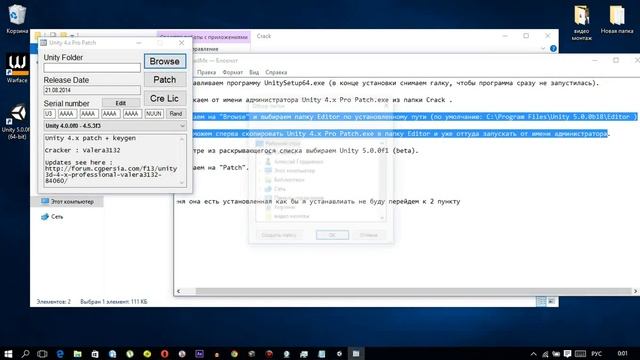The image size is (640, 360).
Task: Open After Effects from the taskbar
Action: tap(200, 353)
